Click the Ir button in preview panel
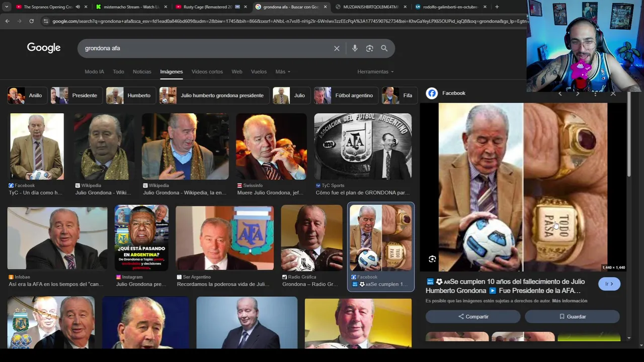Screen dimensions: 644x362 coord(609,284)
